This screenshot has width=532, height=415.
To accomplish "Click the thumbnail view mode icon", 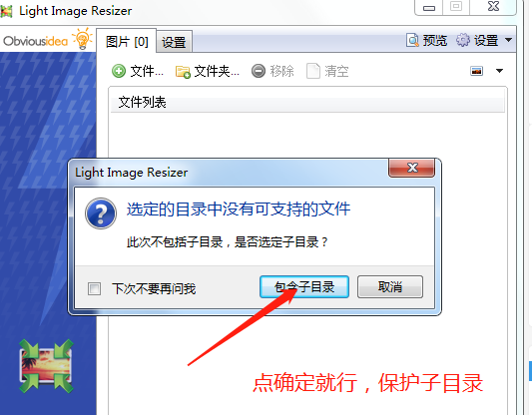I will (477, 71).
